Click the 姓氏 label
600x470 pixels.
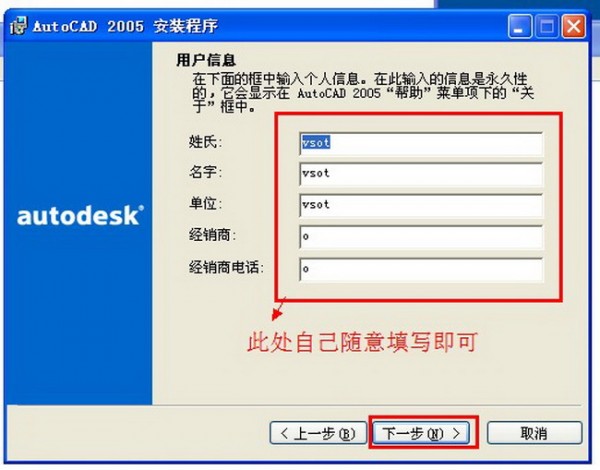click(205, 142)
